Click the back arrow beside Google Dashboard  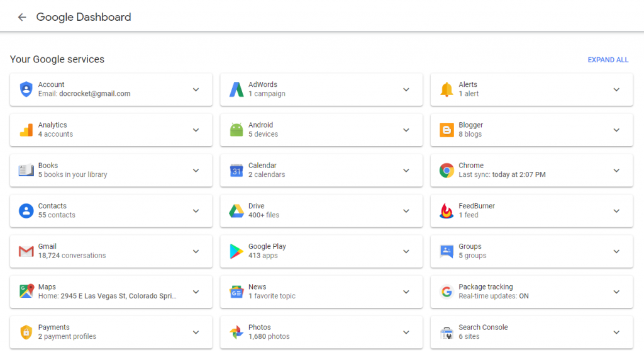[22, 17]
